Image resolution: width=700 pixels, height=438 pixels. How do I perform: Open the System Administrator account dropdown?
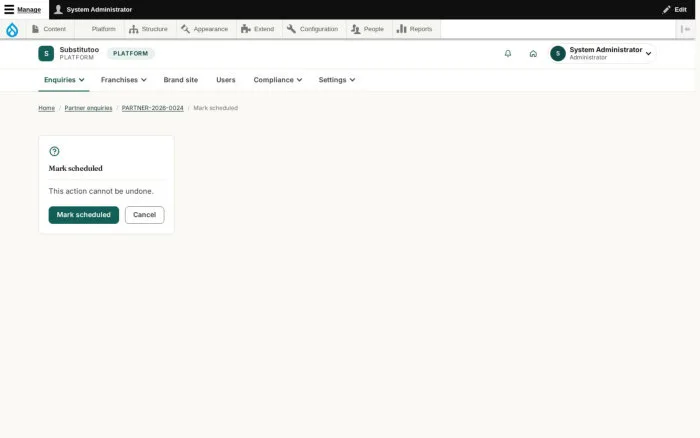(602, 54)
